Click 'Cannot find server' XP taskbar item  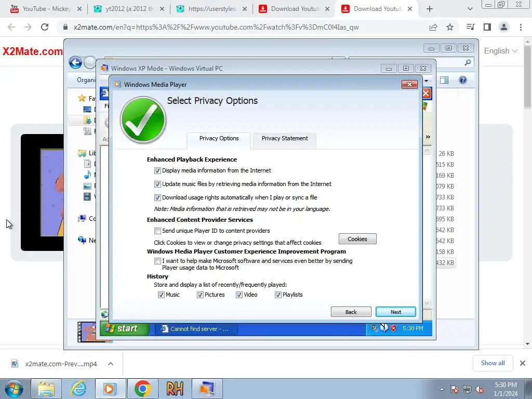click(196, 329)
